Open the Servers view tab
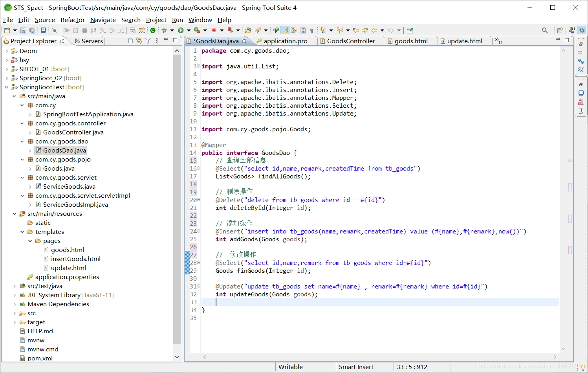The width and height of the screenshot is (588, 373). [x=88, y=41]
